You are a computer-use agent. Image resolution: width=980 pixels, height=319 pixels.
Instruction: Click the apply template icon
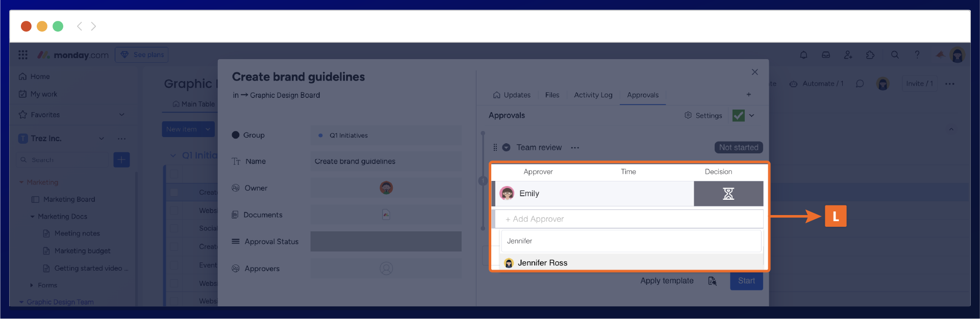(712, 281)
